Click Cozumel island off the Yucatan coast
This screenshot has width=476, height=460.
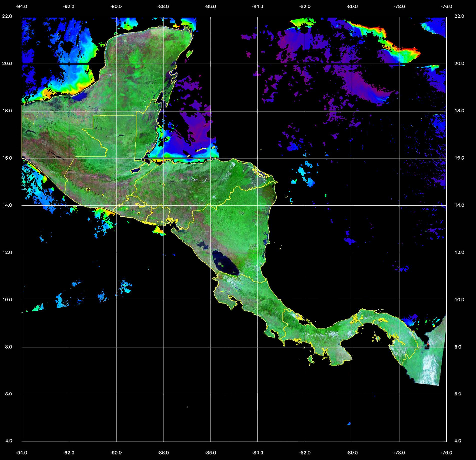pyautogui.click(x=190, y=53)
